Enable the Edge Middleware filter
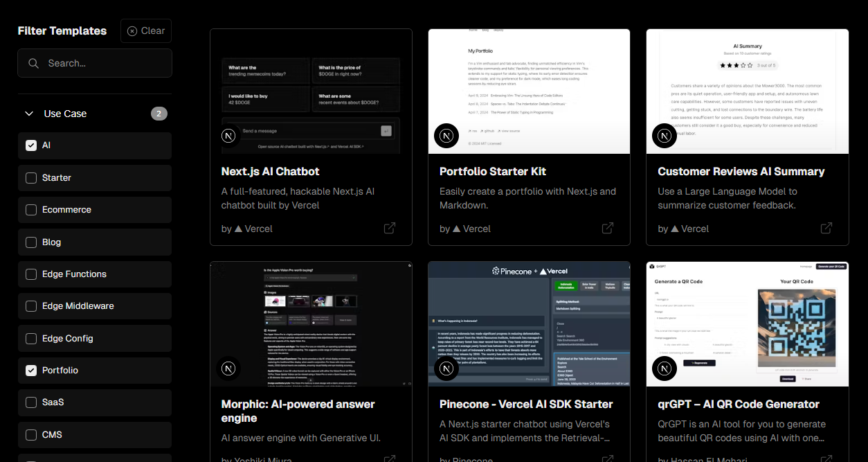 [31, 306]
